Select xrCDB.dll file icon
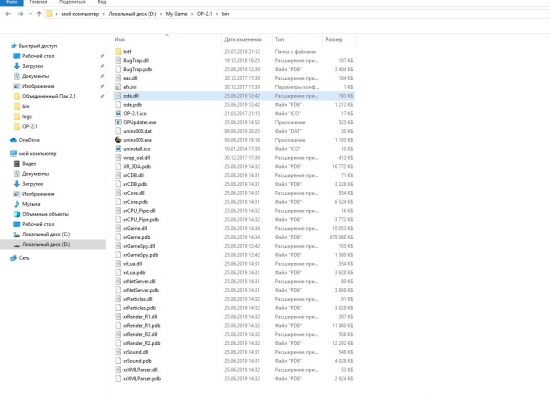 click(118, 175)
